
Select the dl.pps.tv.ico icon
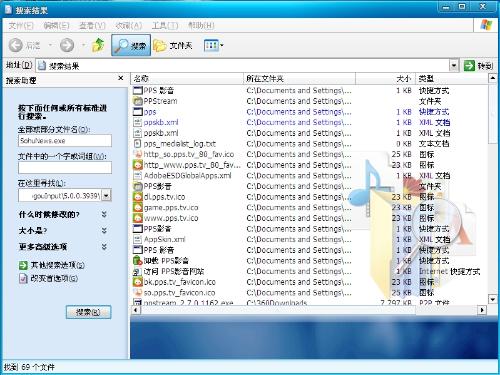coord(138,197)
